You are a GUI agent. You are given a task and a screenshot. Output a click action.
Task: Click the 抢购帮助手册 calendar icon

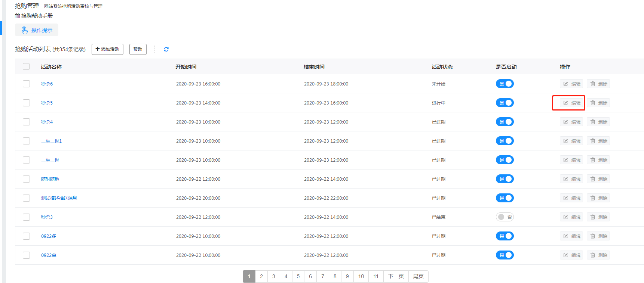pos(17,16)
